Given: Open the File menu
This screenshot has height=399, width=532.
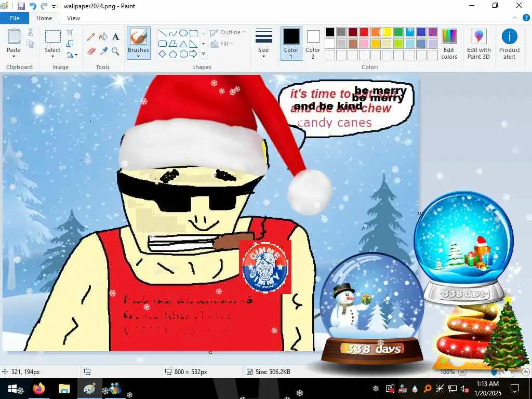Looking at the screenshot, I should tap(15, 18).
